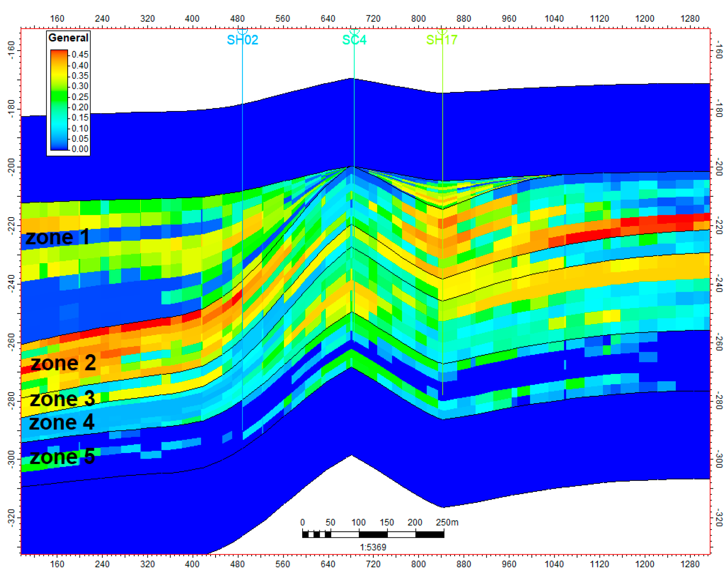The width and height of the screenshot is (728, 577).
Task: Click the 0.00 legend value
Action: click(80, 149)
